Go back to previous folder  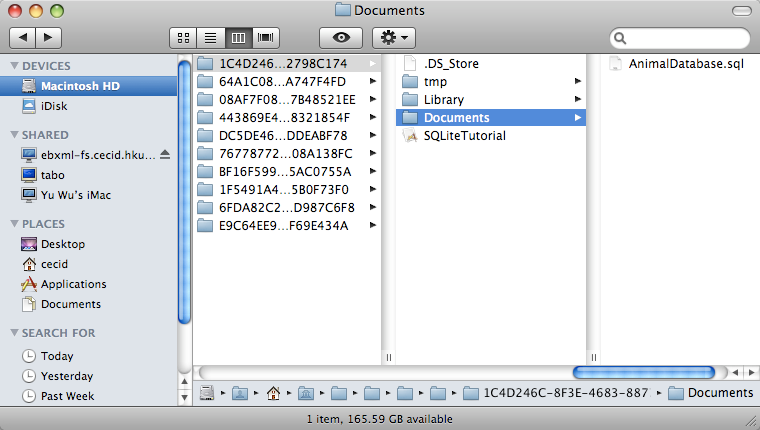pos(22,37)
